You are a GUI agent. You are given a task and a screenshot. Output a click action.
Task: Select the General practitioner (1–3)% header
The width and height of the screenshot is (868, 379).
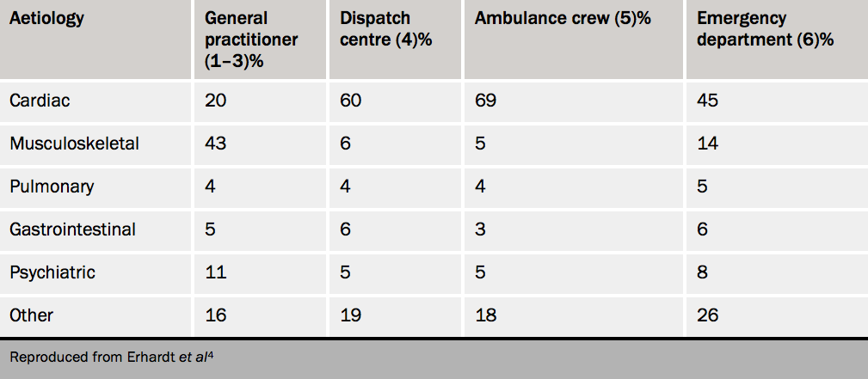(x=251, y=40)
